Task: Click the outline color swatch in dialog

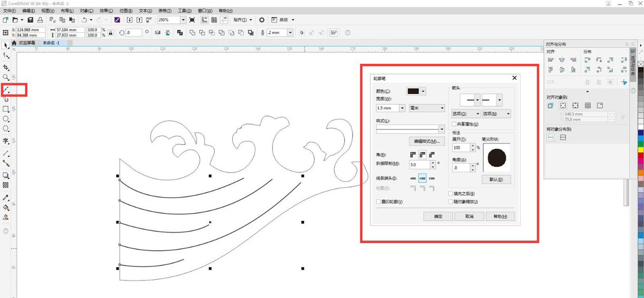Action: 413,92
